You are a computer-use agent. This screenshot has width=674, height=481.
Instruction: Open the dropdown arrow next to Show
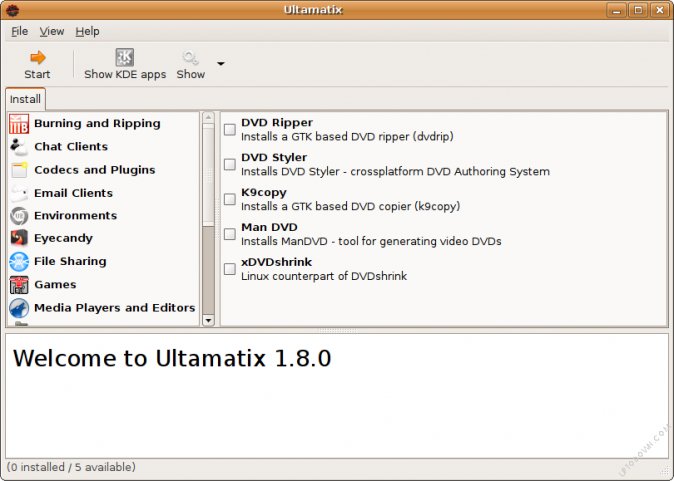click(221, 64)
